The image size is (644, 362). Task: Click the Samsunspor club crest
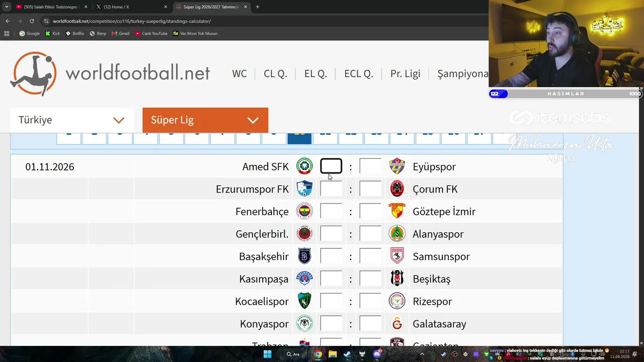click(397, 256)
